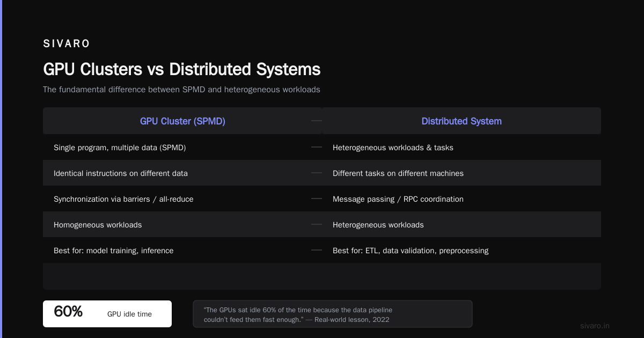Select the Heterogeneous workloads cell in fourth row
Image resolution: width=644 pixels, height=338 pixels.
tap(462, 224)
